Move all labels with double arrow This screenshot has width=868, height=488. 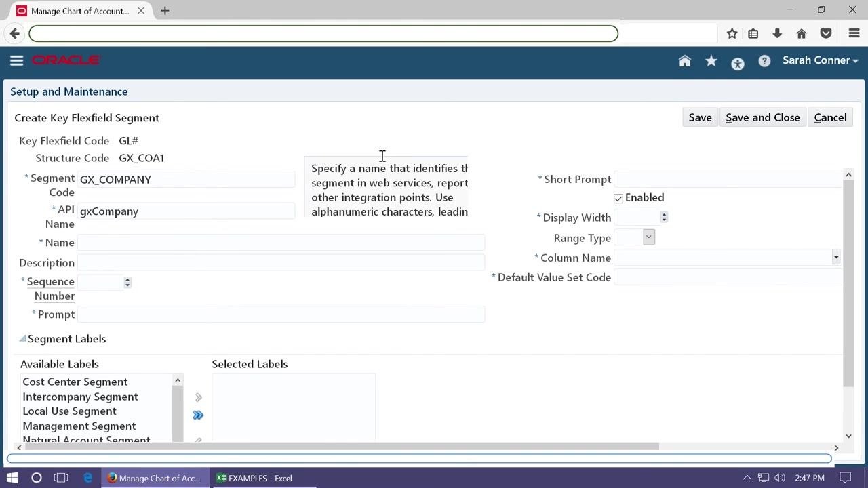198,415
